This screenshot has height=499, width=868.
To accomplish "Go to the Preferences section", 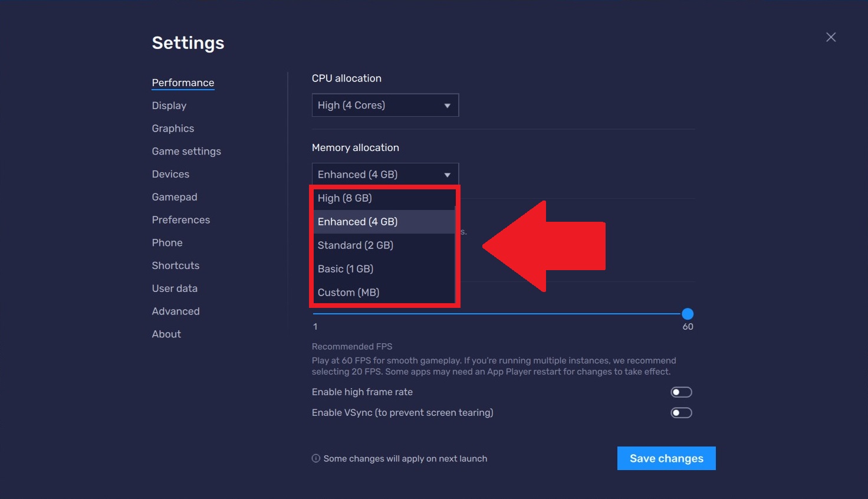I will click(180, 220).
